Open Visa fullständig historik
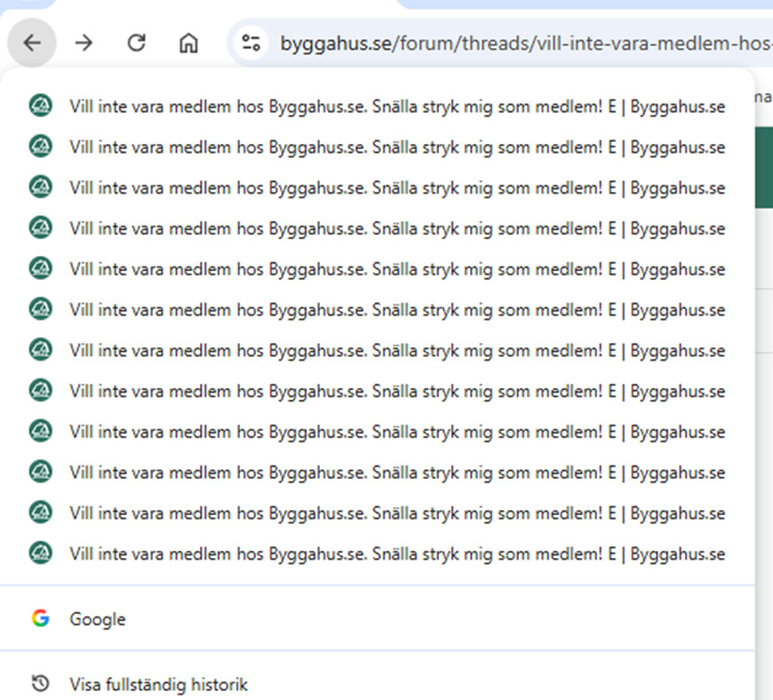773x700 pixels. pyautogui.click(x=158, y=685)
